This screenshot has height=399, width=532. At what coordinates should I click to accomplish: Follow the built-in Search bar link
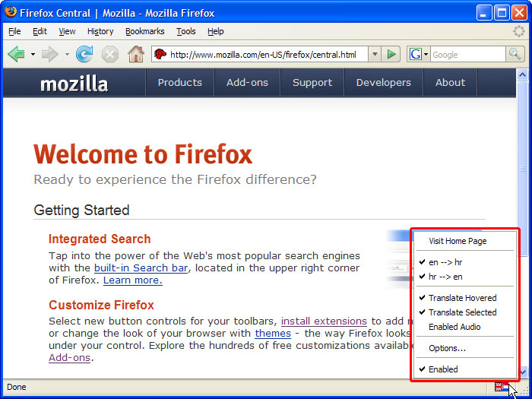[141, 268]
